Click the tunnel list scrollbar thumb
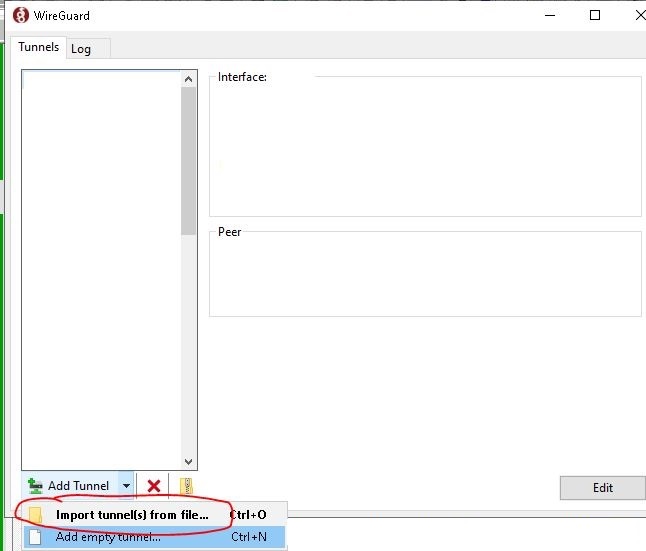 coord(188,160)
